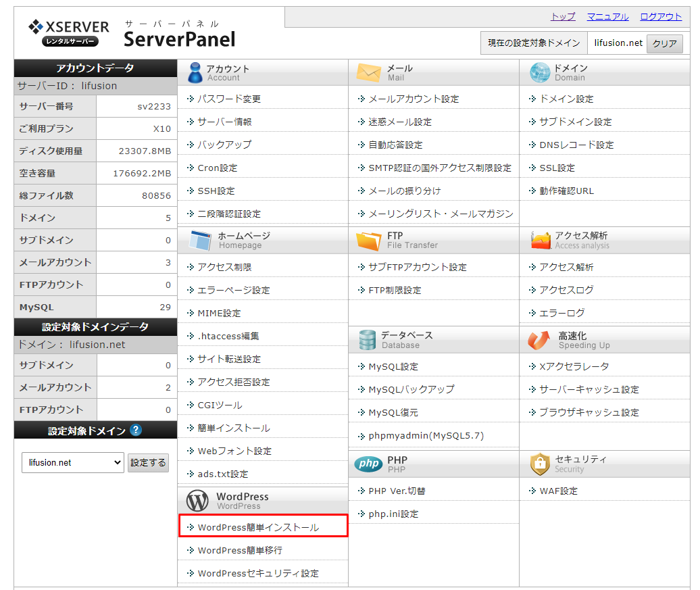Click the PHP logo icon
The height and width of the screenshot is (590, 700).
pyautogui.click(x=369, y=464)
